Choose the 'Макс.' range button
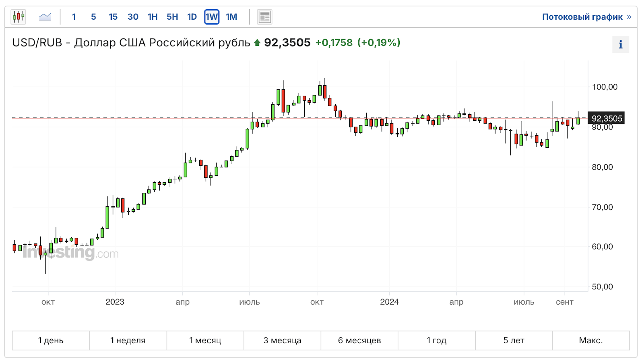 coord(591,340)
